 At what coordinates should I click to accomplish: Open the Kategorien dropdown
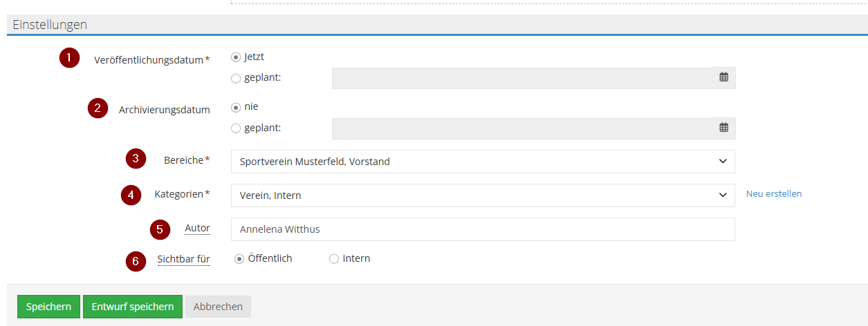coord(482,195)
